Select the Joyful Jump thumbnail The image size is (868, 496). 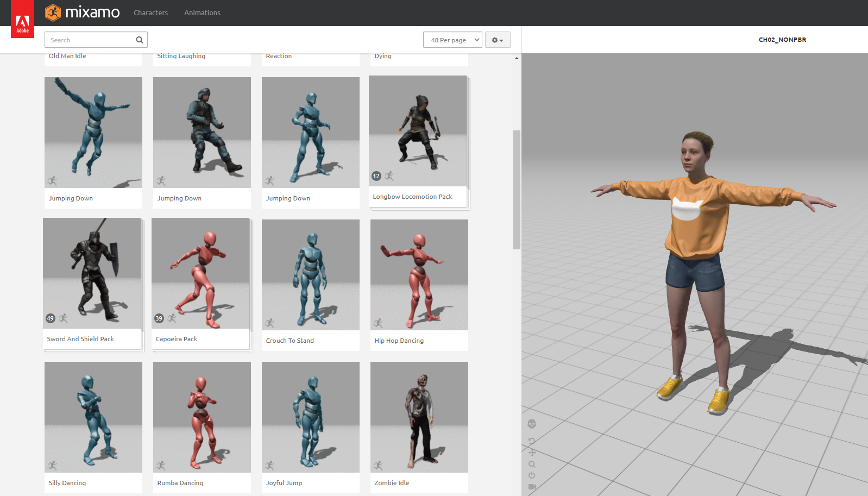point(311,417)
